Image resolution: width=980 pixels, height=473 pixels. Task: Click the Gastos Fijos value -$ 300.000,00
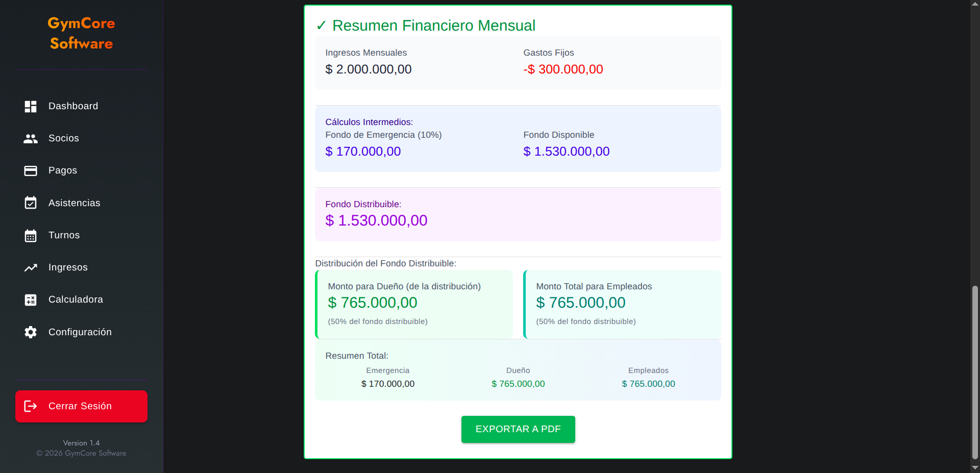(563, 69)
